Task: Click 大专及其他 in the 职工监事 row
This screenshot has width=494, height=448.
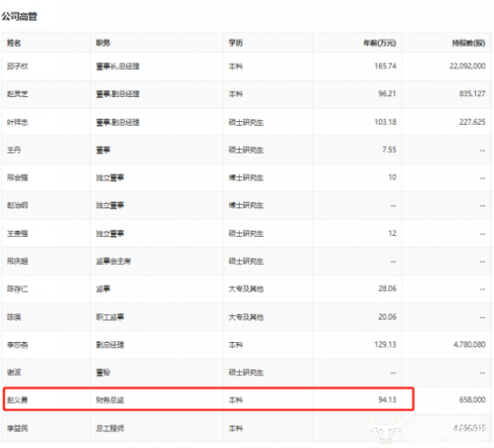Action: pos(246,317)
